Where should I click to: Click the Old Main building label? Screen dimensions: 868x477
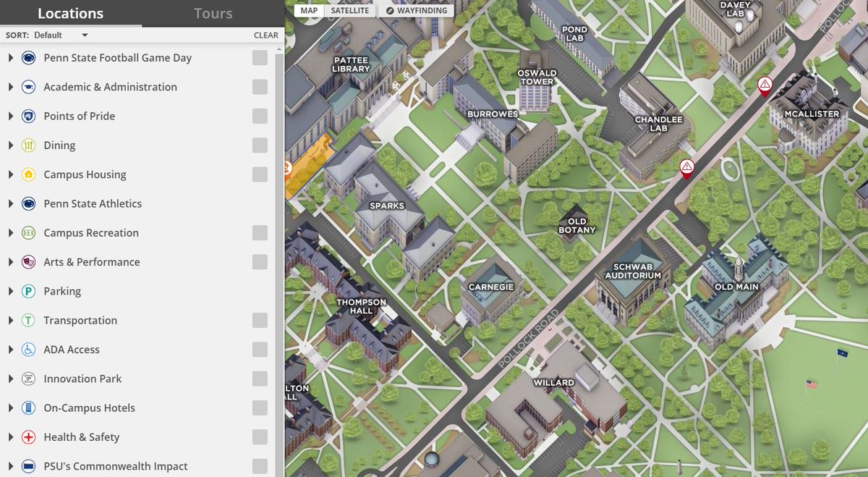pyautogui.click(x=736, y=287)
